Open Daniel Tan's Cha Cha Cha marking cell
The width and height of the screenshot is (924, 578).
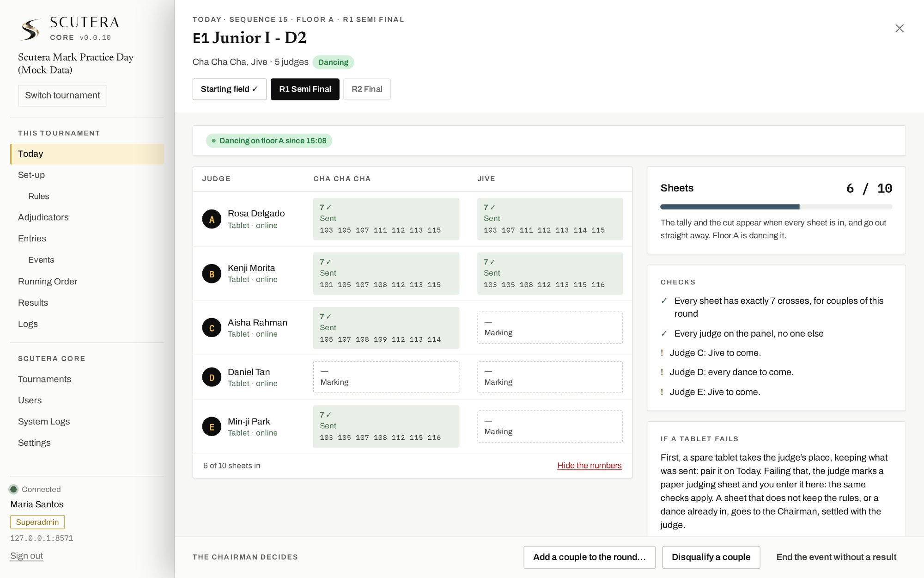[x=386, y=377]
